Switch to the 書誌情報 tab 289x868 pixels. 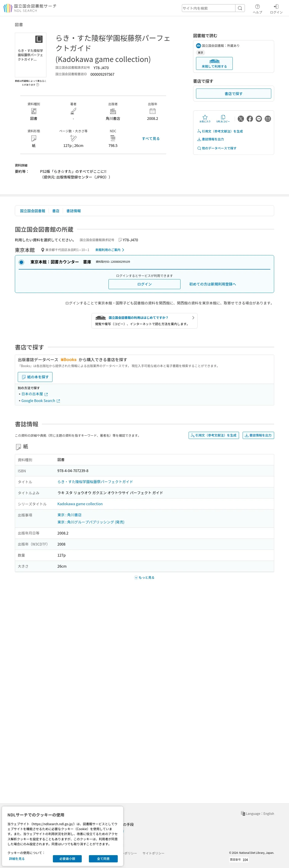pyautogui.click(x=74, y=211)
